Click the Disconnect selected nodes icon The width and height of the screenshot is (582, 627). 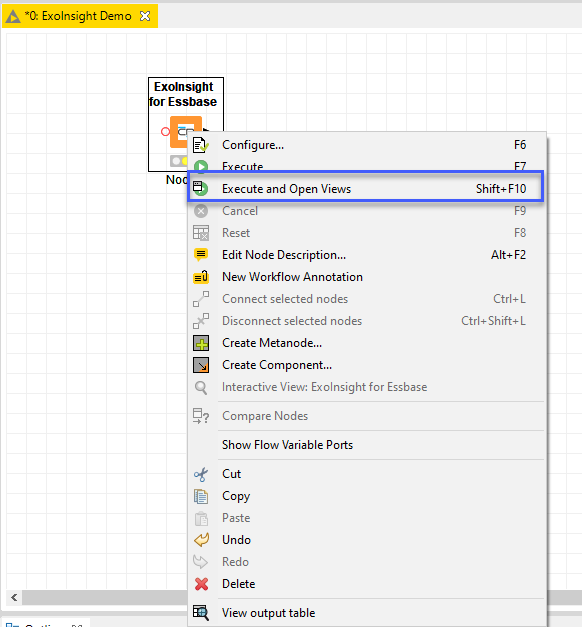201,321
